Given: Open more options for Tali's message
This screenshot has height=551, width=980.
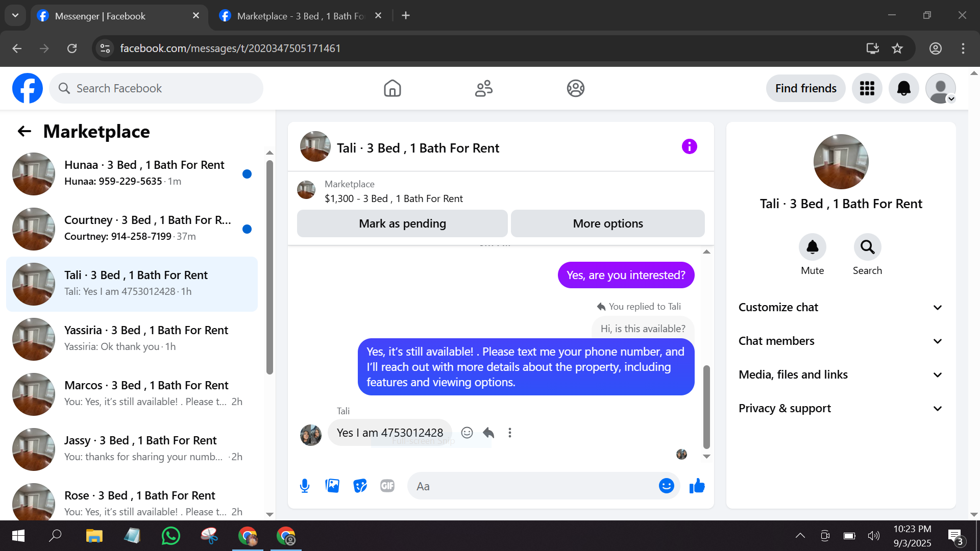Looking at the screenshot, I should click(510, 433).
